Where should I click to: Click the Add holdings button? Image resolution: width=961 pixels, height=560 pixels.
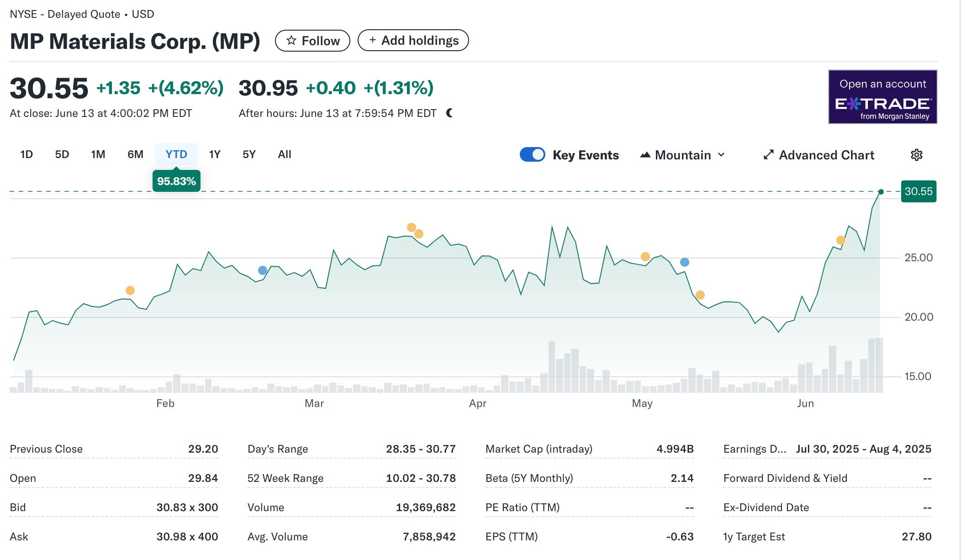click(413, 40)
